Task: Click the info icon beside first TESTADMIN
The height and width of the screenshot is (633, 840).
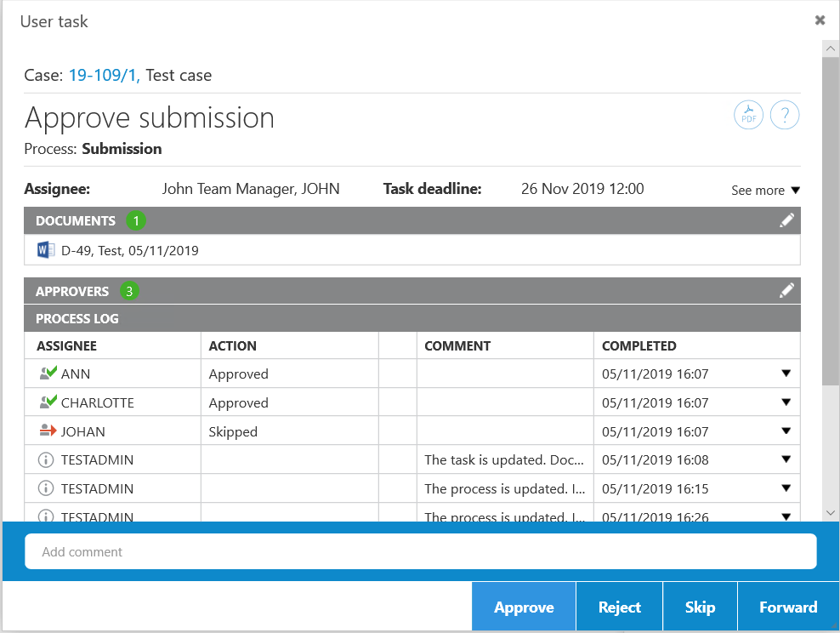Action: [47, 460]
